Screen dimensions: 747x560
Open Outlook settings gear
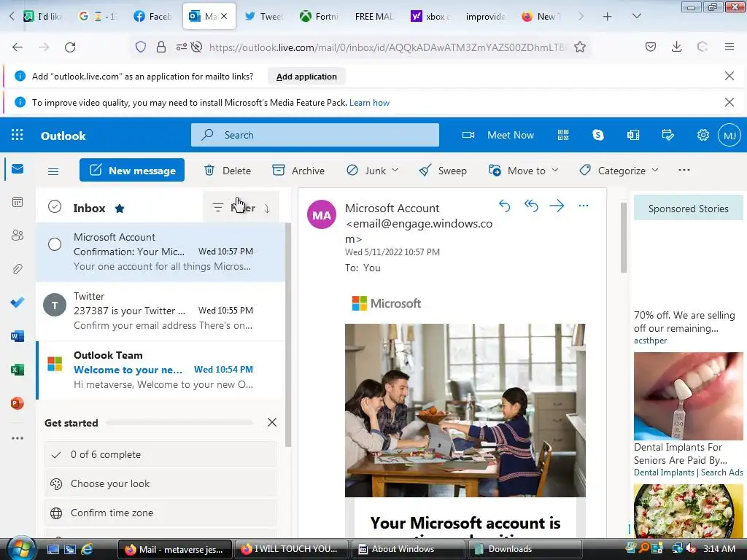[703, 135]
